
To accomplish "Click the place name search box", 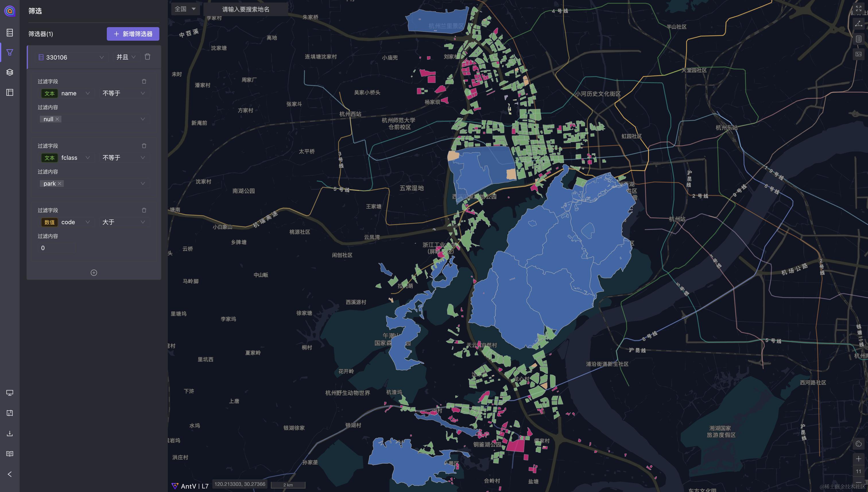I will [x=246, y=9].
